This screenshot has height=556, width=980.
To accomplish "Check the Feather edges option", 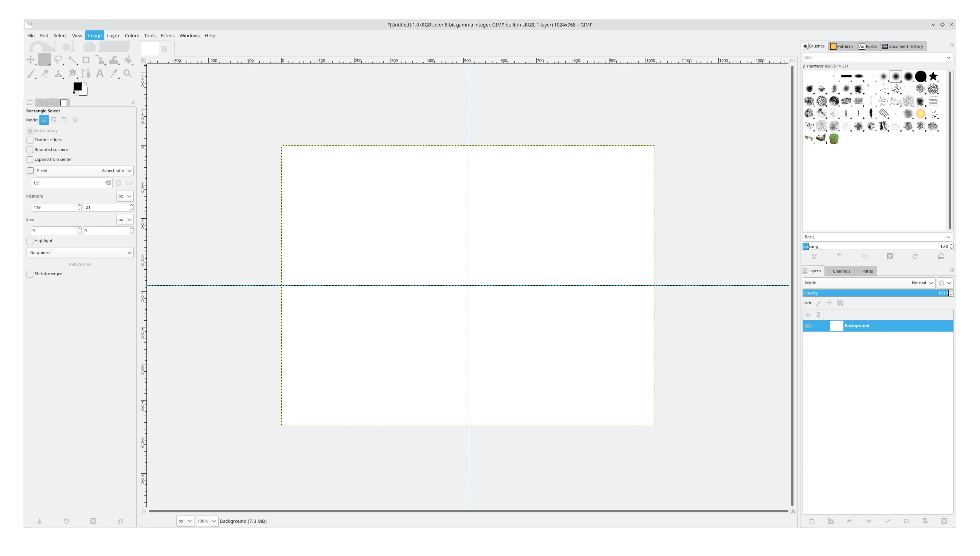I will (x=30, y=140).
